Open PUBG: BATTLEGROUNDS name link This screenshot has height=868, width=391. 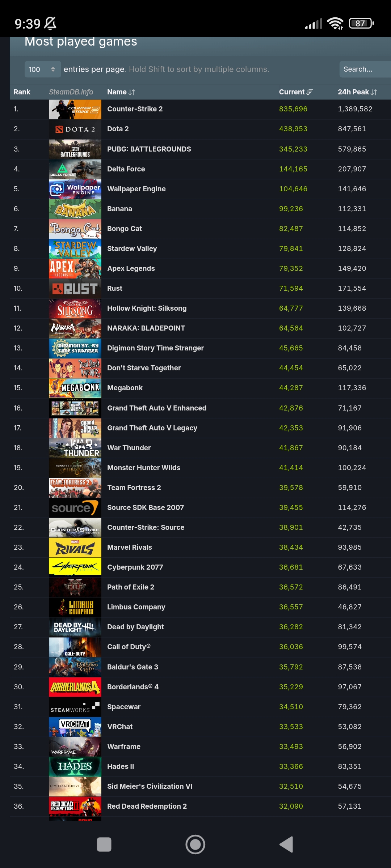click(x=149, y=149)
